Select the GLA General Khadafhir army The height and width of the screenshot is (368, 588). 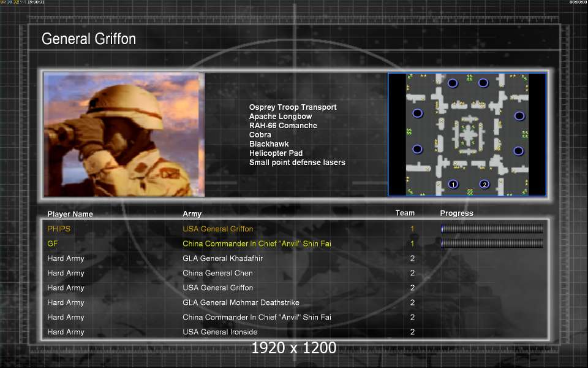pos(223,258)
